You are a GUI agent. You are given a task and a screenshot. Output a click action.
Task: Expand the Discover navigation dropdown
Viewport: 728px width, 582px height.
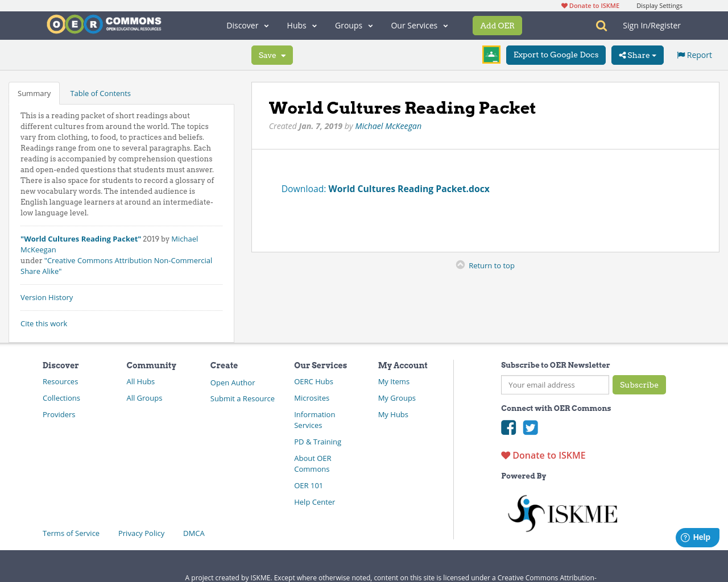247,25
